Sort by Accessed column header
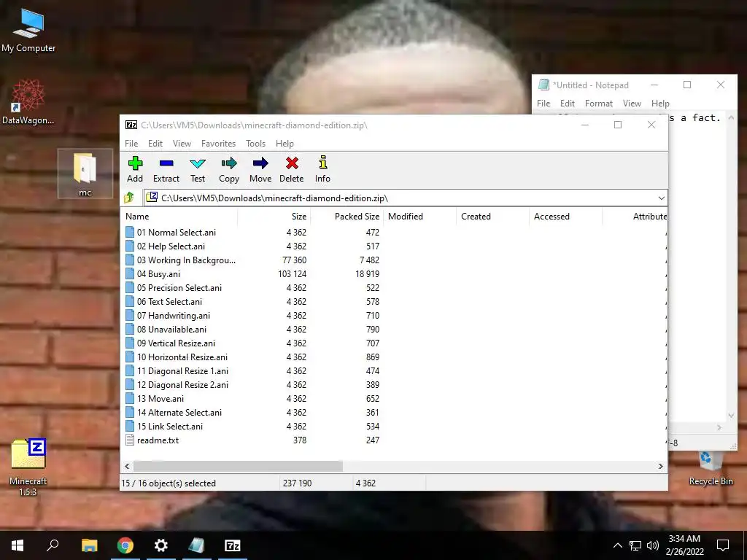The height and width of the screenshot is (560, 747). pos(565,216)
